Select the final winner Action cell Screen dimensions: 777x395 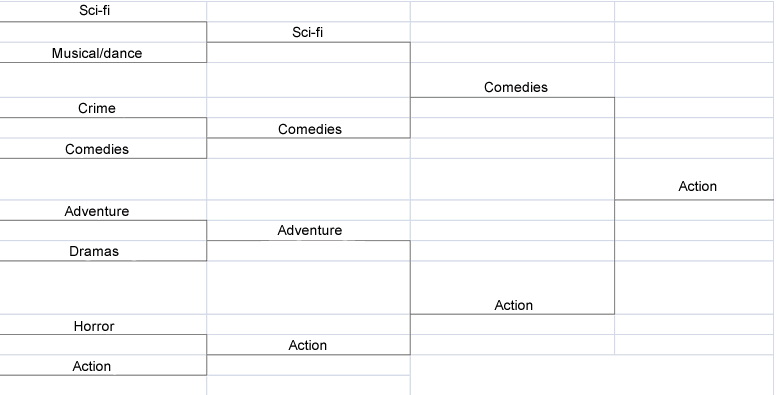point(694,179)
